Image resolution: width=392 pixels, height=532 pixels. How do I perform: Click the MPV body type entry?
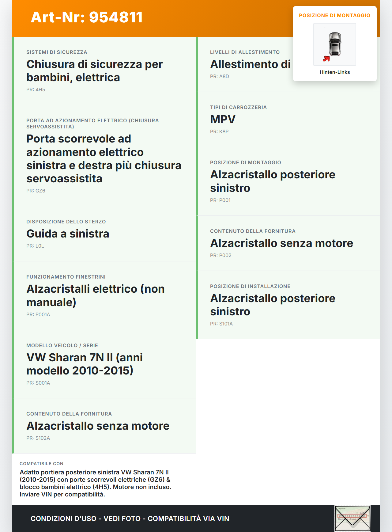[223, 120]
